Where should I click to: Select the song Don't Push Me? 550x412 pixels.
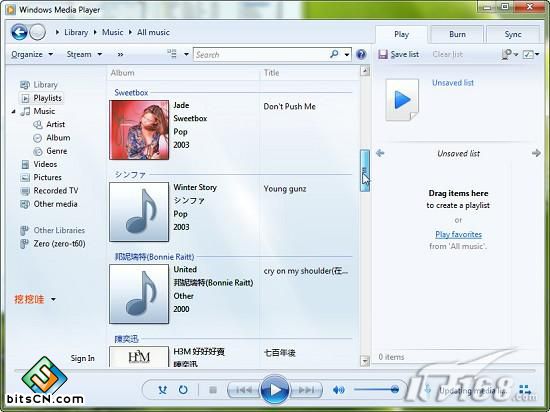[290, 107]
